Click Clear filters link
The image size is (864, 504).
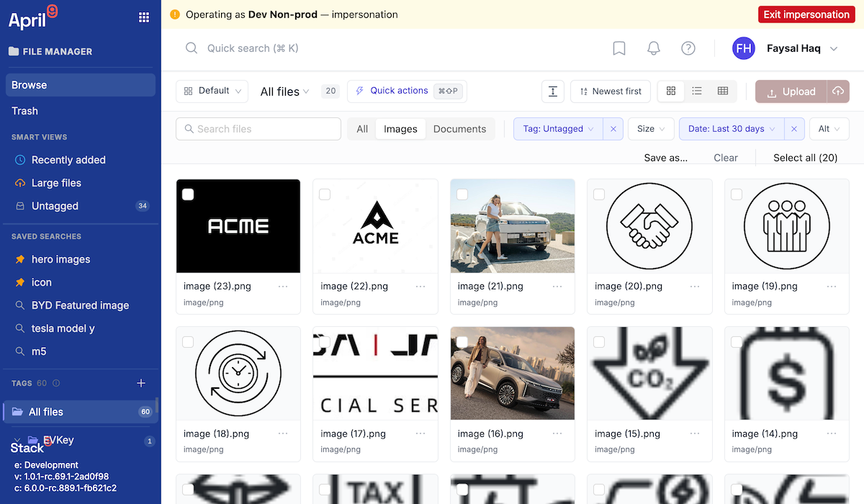(726, 158)
